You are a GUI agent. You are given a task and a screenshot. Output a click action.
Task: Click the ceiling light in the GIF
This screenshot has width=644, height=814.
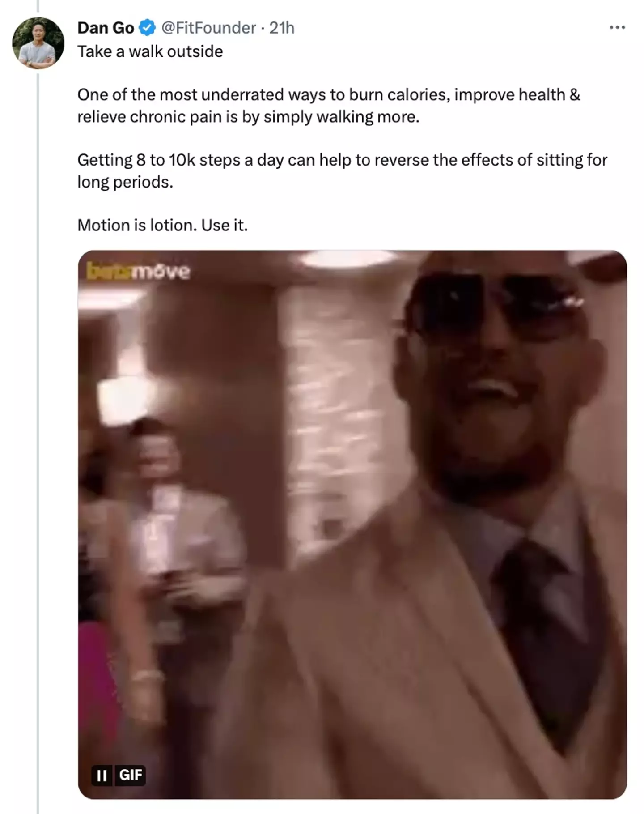[344, 258]
